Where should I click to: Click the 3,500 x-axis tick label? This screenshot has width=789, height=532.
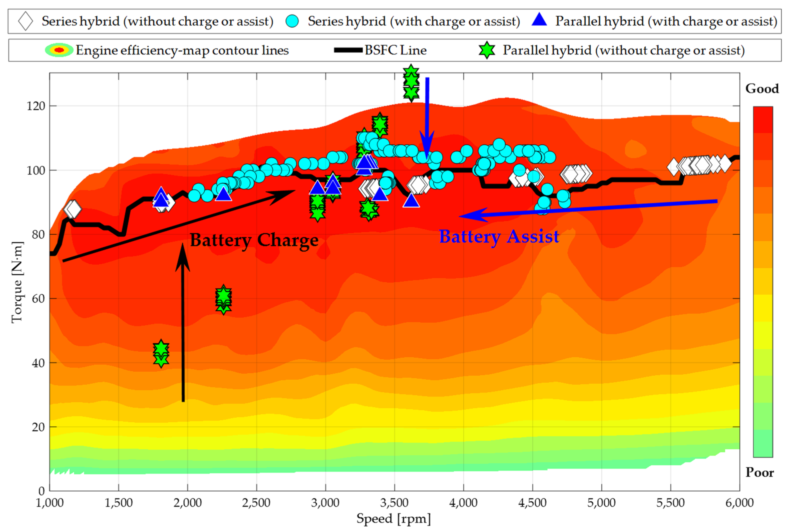point(394,503)
